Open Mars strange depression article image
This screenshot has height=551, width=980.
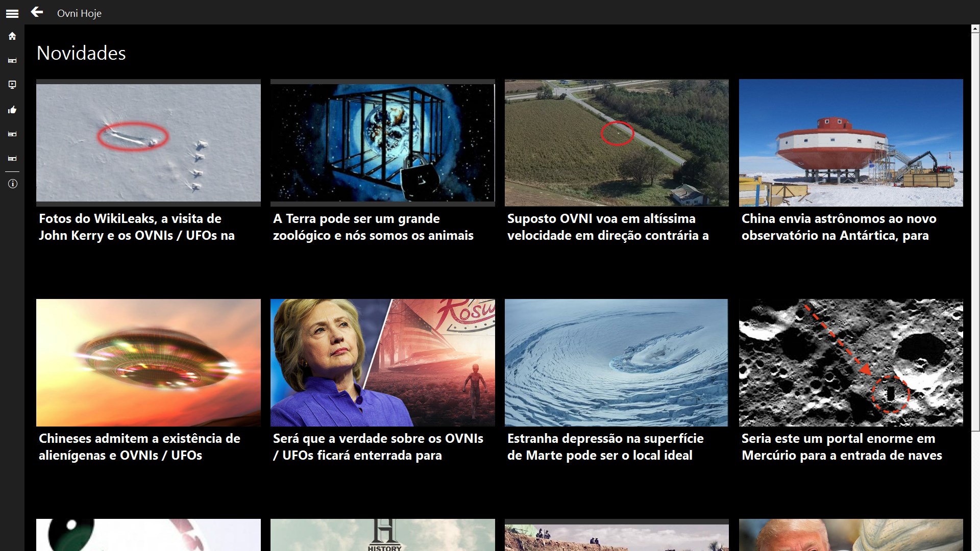[616, 362]
